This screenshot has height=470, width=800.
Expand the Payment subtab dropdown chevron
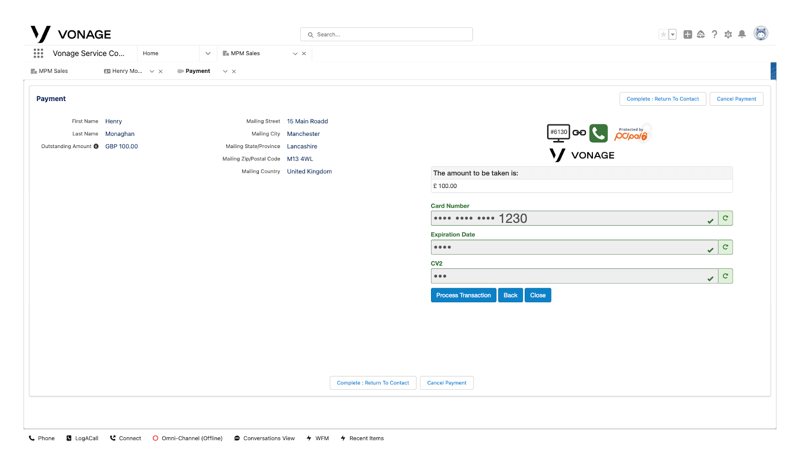pyautogui.click(x=225, y=71)
